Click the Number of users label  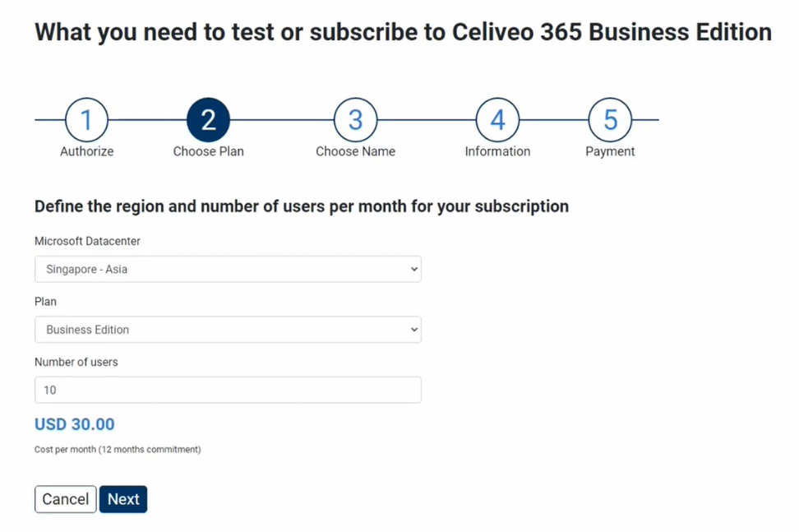point(76,362)
